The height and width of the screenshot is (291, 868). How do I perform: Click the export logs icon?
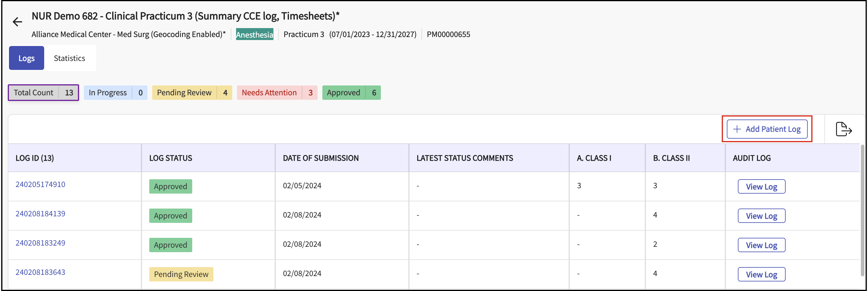point(844,129)
